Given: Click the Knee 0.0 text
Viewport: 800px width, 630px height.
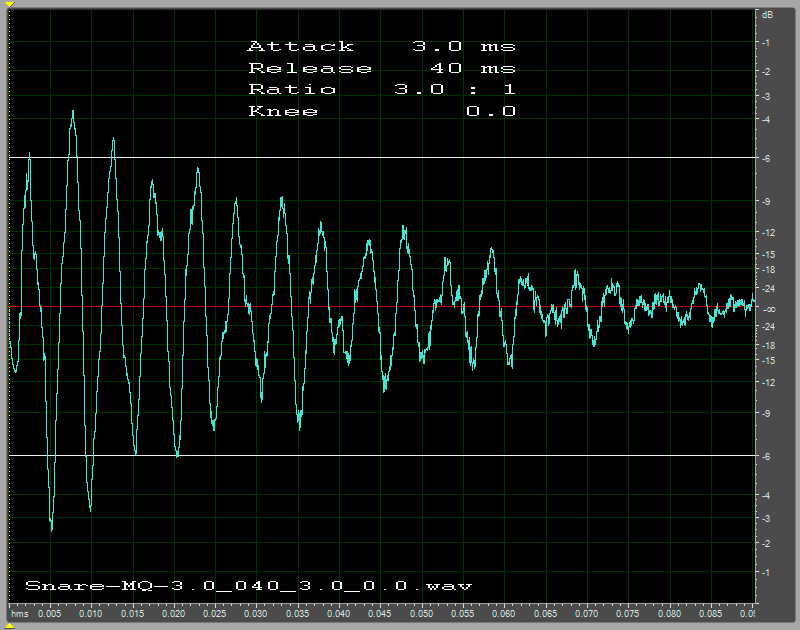Looking at the screenshot, I should (381, 112).
